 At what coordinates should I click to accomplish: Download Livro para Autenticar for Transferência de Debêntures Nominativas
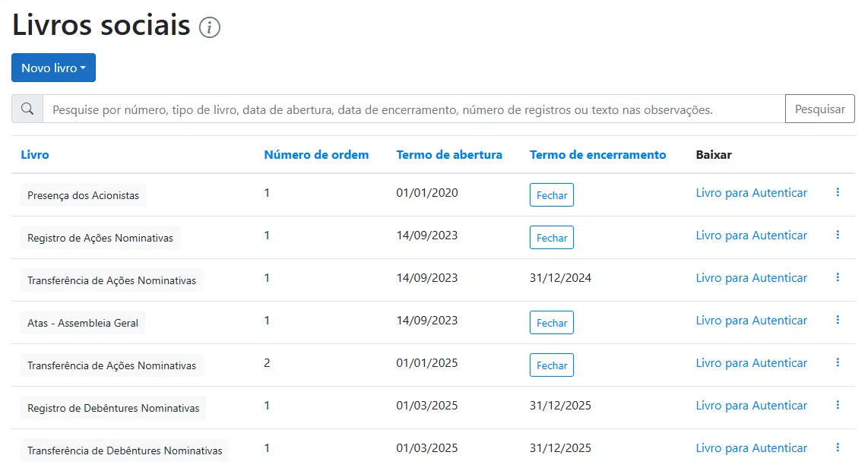click(751, 447)
